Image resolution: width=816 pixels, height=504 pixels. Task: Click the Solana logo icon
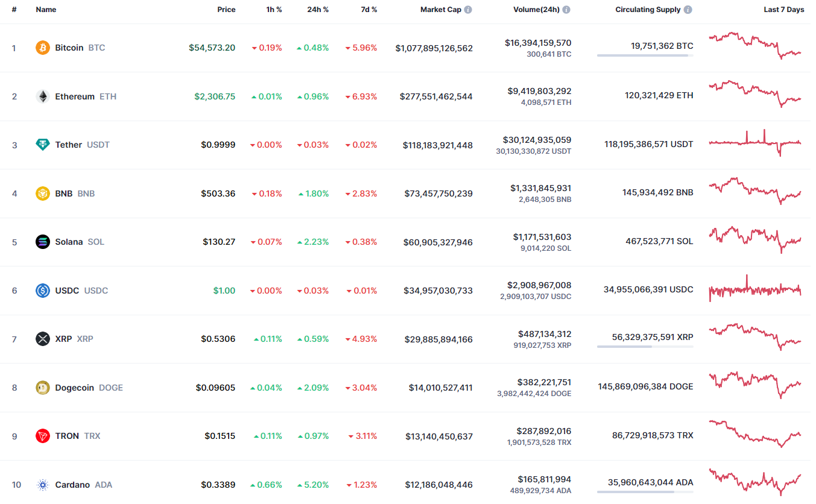click(x=43, y=242)
